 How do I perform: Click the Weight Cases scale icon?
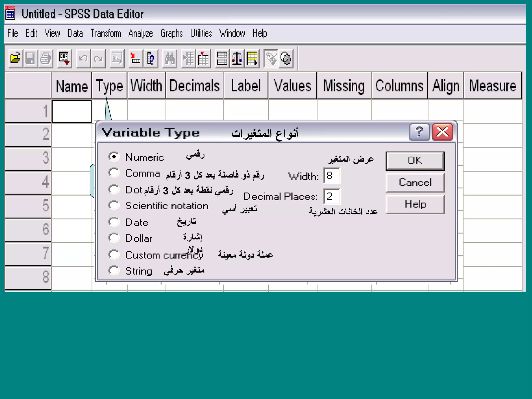[x=237, y=58]
